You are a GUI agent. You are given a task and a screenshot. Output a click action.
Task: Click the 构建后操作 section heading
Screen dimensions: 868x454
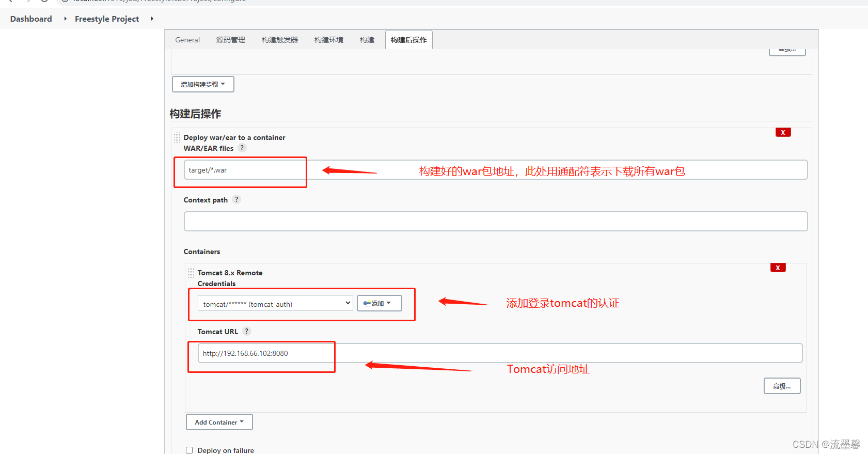coord(195,114)
